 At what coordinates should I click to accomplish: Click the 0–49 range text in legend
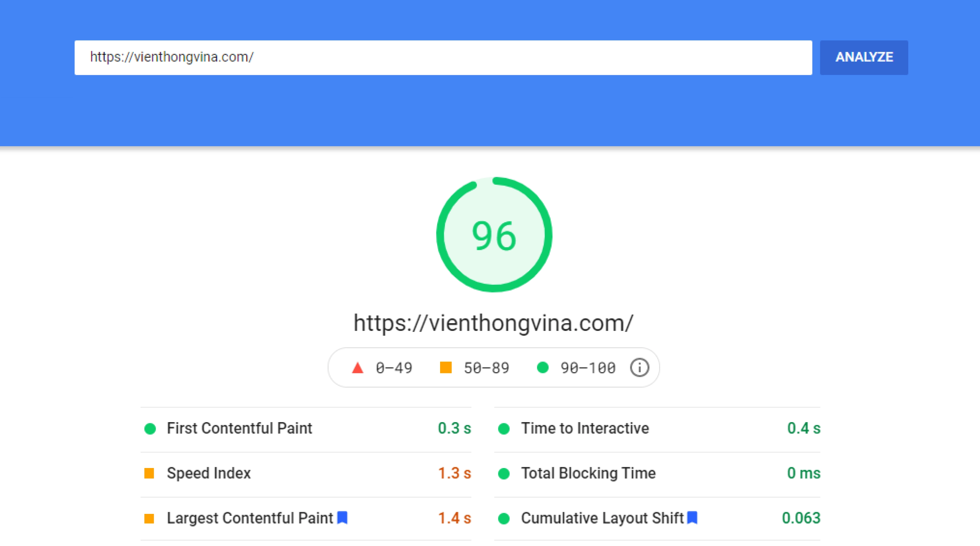[x=394, y=368]
